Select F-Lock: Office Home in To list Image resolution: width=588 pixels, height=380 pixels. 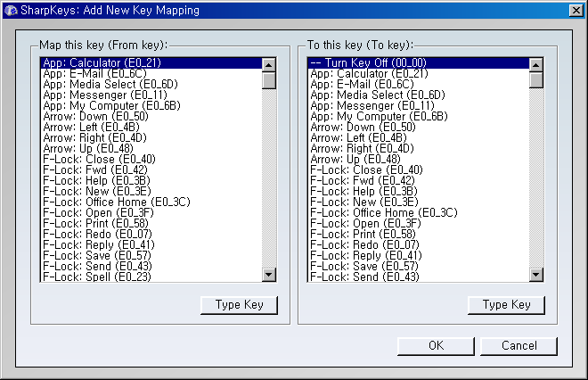coord(418,212)
